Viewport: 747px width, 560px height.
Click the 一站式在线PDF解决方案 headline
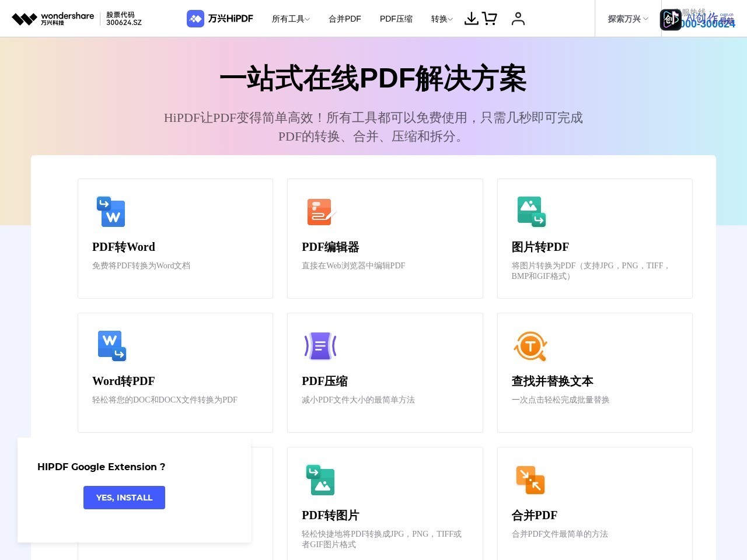tap(373, 78)
